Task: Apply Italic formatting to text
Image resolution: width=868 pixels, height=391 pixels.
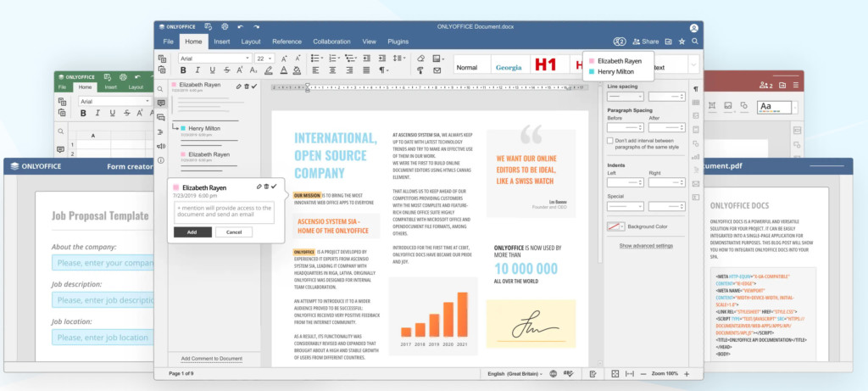Action: tap(197, 70)
